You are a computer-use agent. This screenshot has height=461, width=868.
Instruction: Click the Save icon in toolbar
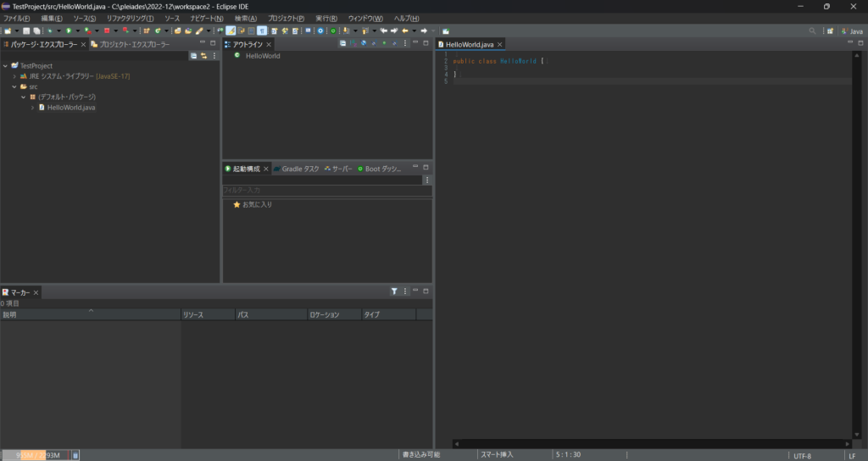point(26,31)
